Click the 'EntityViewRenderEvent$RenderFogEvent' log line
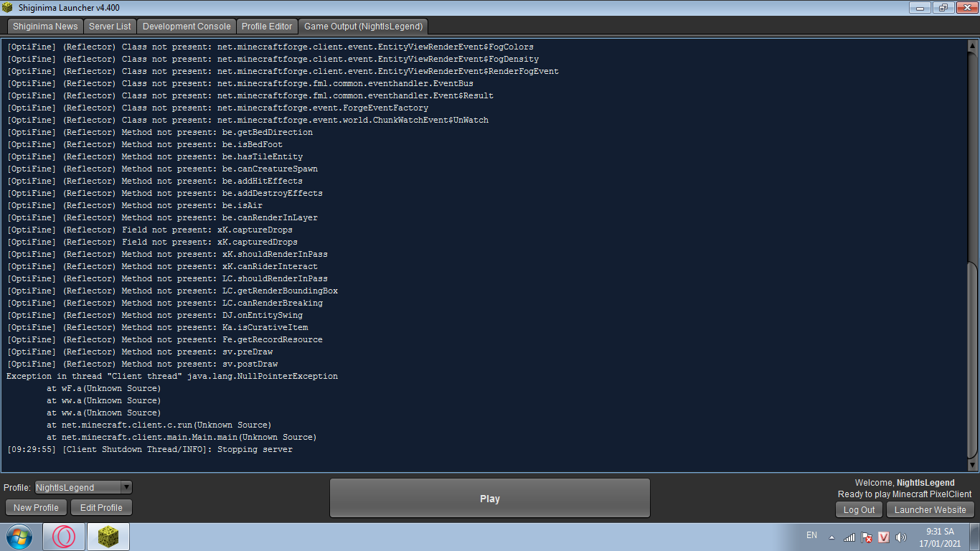The image size is (980, 551). 283,71
